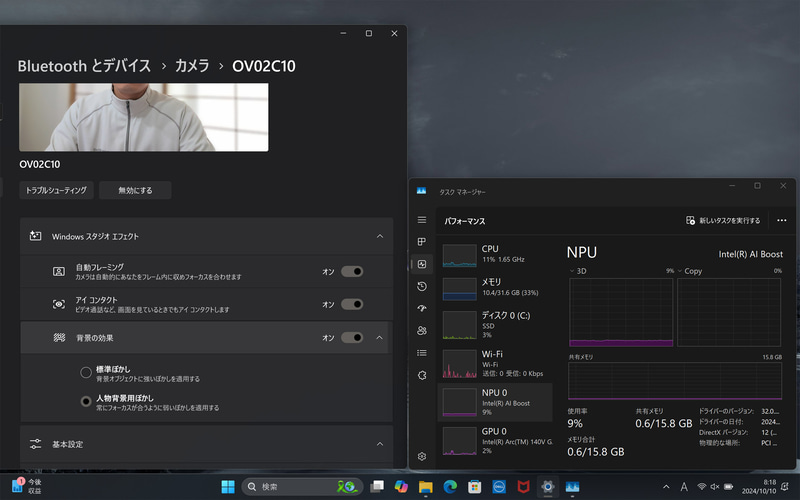Open the Wi-Fi quick settings tray icon
The image size is (800, 500).
702,487
